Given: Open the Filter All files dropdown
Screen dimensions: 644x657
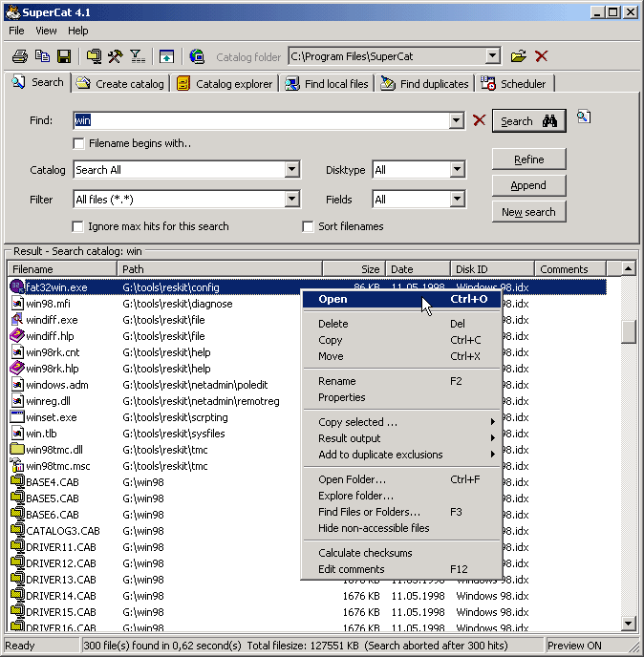Looking at the screenshot, I should pos(291,199).
